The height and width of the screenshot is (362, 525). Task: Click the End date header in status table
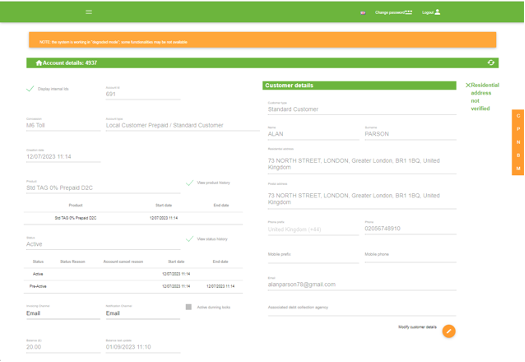tap(221, 262)
